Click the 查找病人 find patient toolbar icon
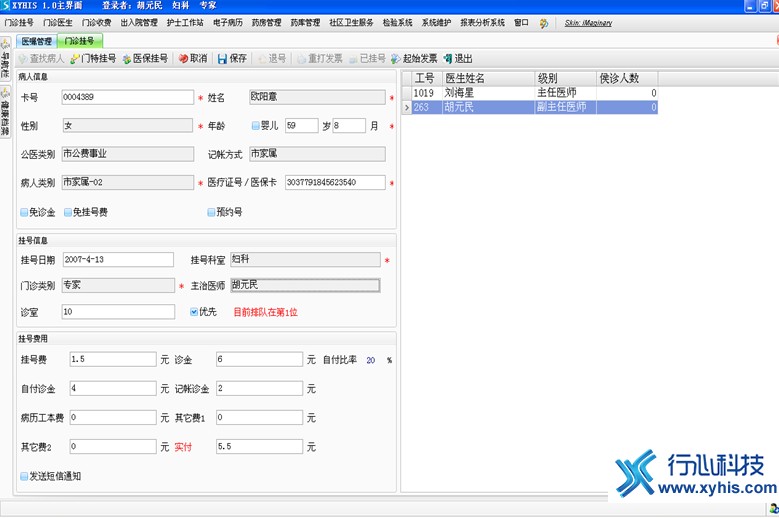The image size is (779, 518). (22, 59)
